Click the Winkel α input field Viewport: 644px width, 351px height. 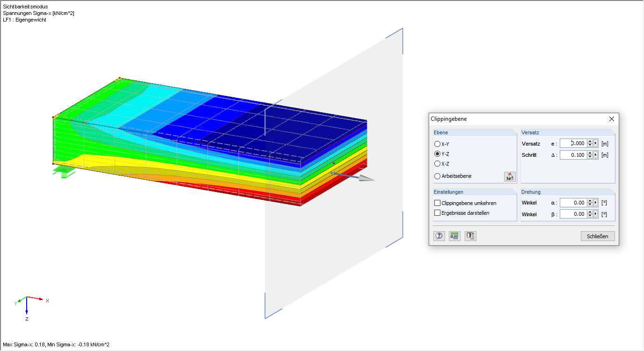coord(573,203)
